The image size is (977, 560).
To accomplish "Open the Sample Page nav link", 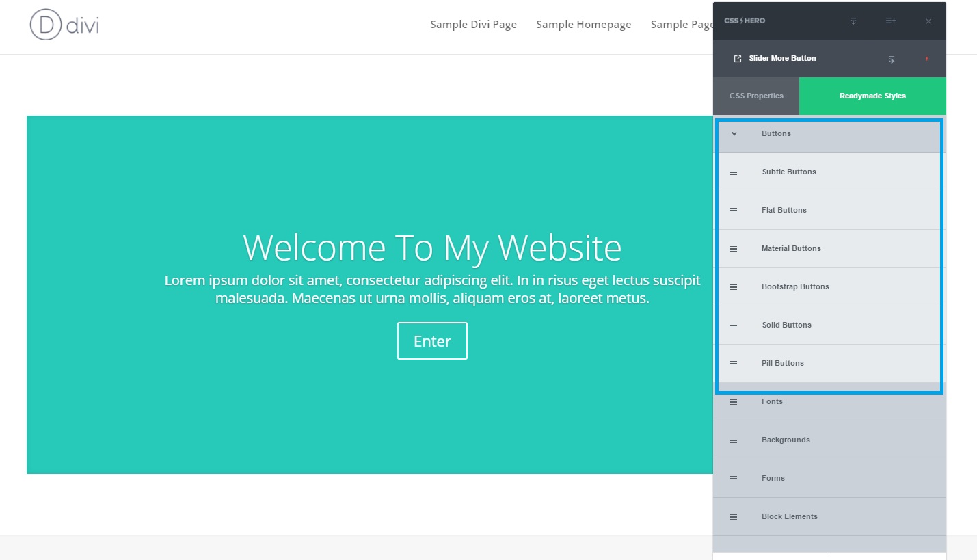I will click(x=682, y=25).
